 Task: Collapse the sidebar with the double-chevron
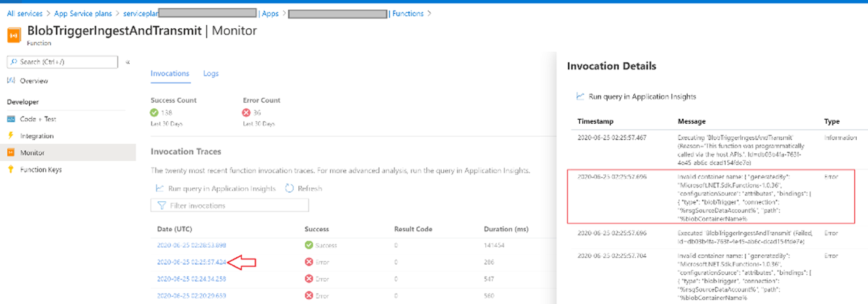click(127, 62)
